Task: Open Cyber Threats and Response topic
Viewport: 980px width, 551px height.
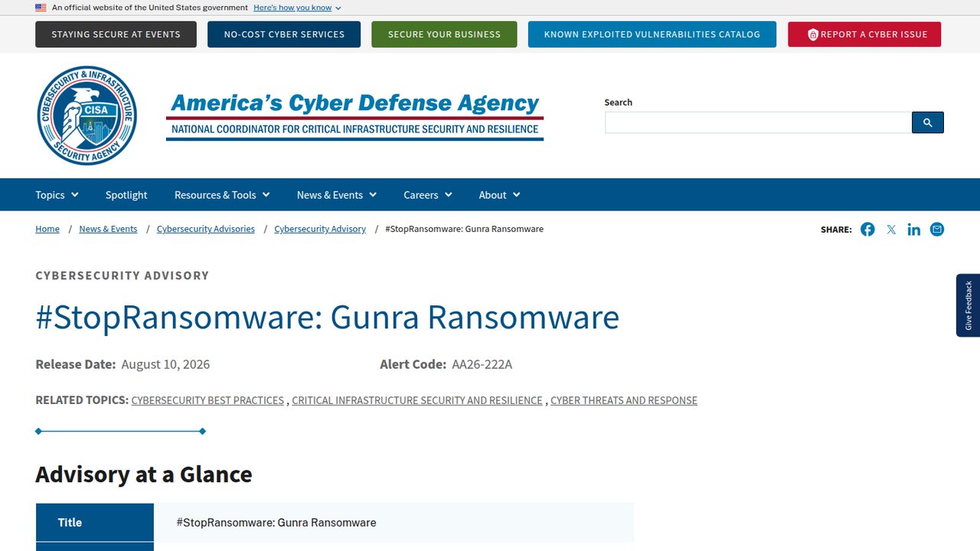Action: 624,400
